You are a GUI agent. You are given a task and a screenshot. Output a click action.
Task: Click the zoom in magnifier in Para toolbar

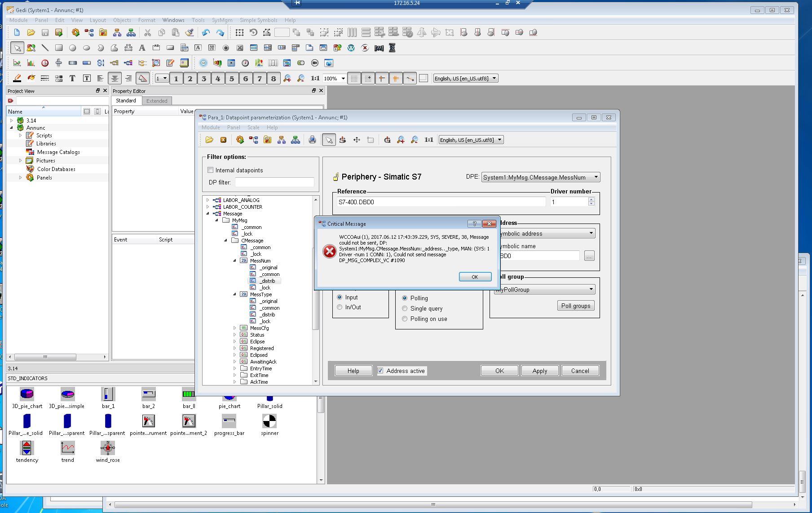coord(401,140)
